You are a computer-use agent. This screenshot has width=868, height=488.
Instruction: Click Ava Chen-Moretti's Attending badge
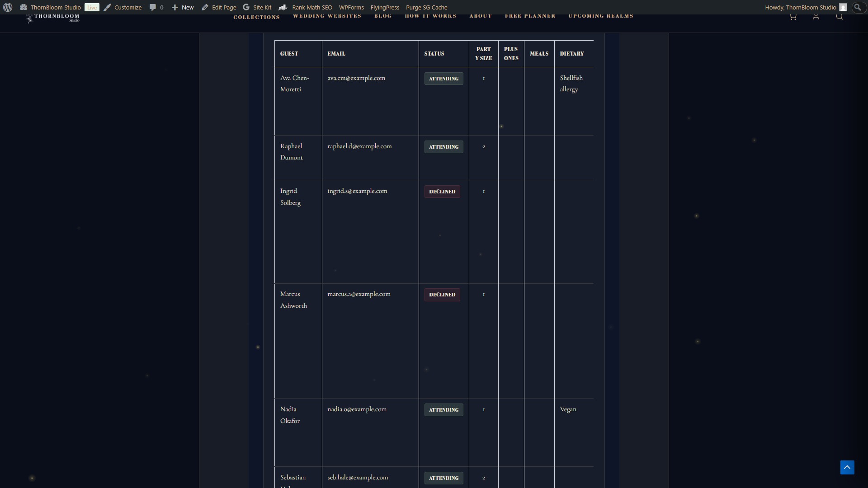[x=443, y=79]
